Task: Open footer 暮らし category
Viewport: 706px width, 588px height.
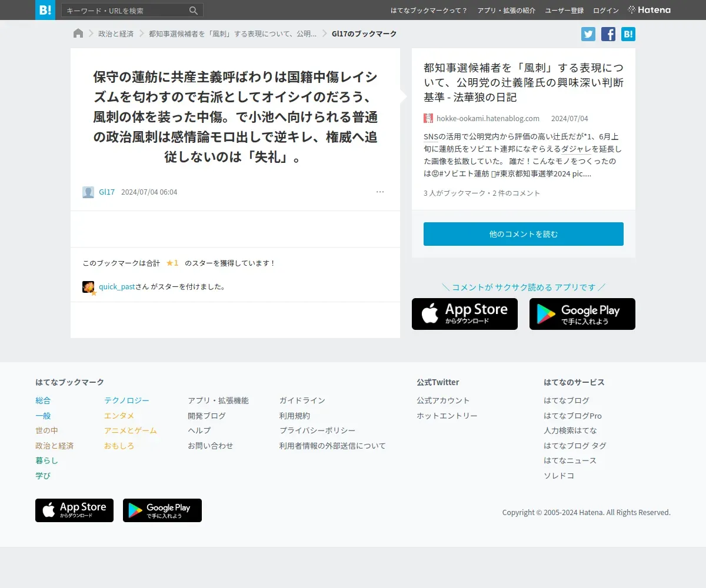Action: (46, 460)
